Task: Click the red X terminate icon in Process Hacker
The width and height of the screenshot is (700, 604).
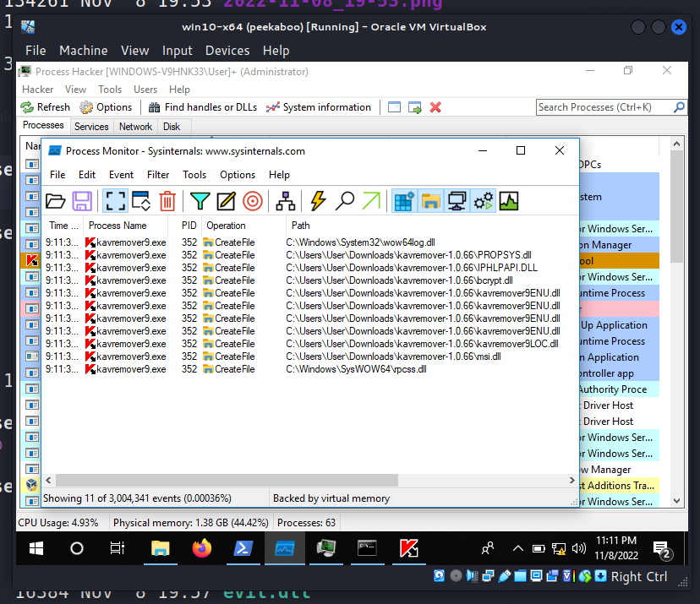Action: click(x=435, y=107)
